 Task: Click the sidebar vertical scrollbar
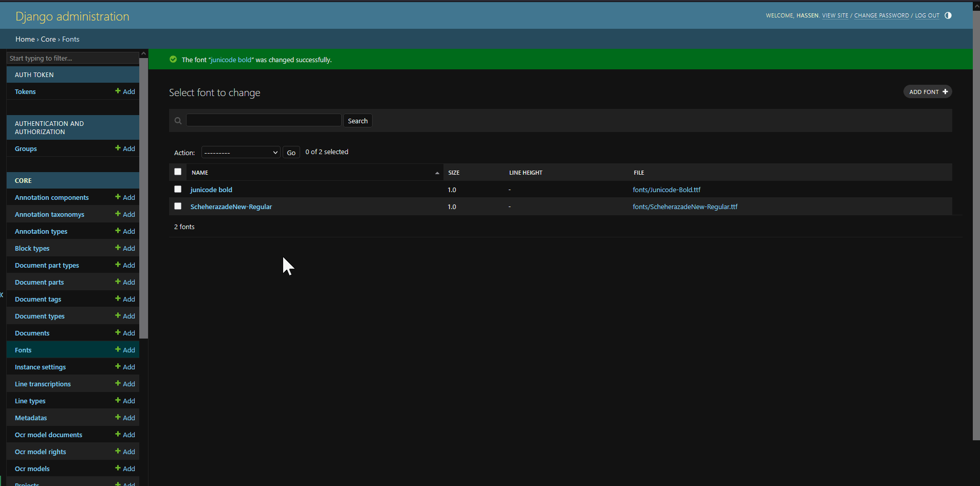[x=144, y=198]
